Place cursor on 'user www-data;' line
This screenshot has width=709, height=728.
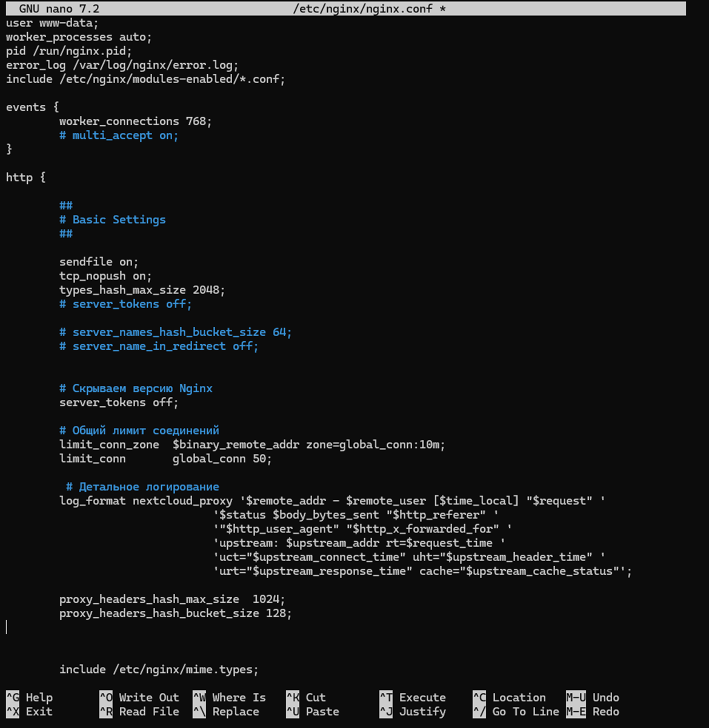[52, 23]
